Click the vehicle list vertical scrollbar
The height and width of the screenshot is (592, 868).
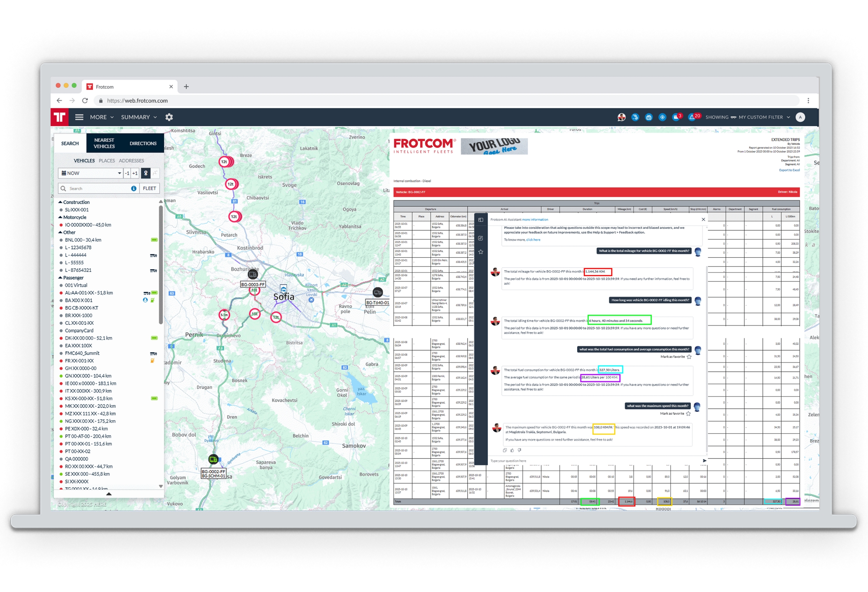tap(160, 265)
